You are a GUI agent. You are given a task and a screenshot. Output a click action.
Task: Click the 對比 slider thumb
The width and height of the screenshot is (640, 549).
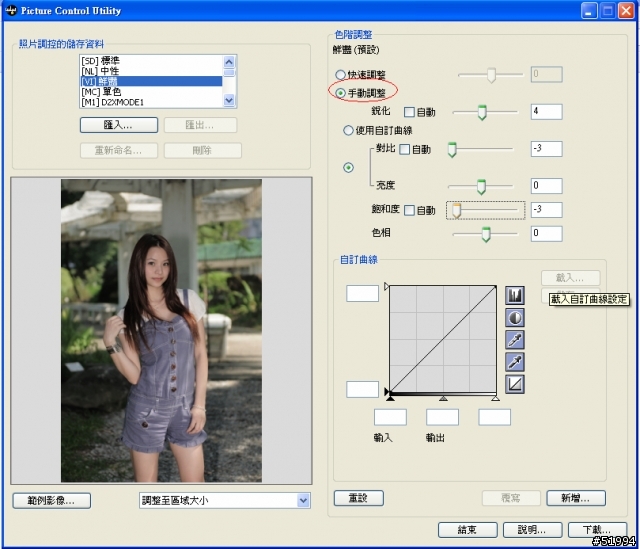click(452, 150)
